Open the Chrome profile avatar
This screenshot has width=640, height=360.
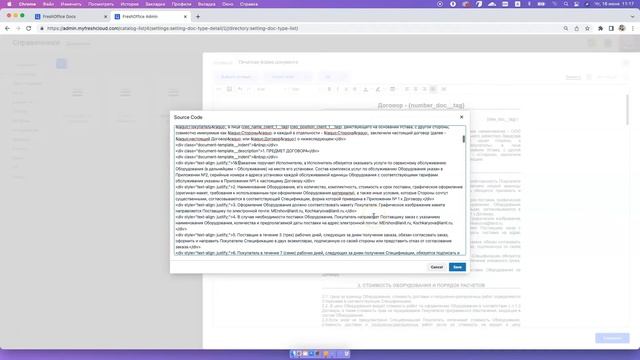(622, 29)
